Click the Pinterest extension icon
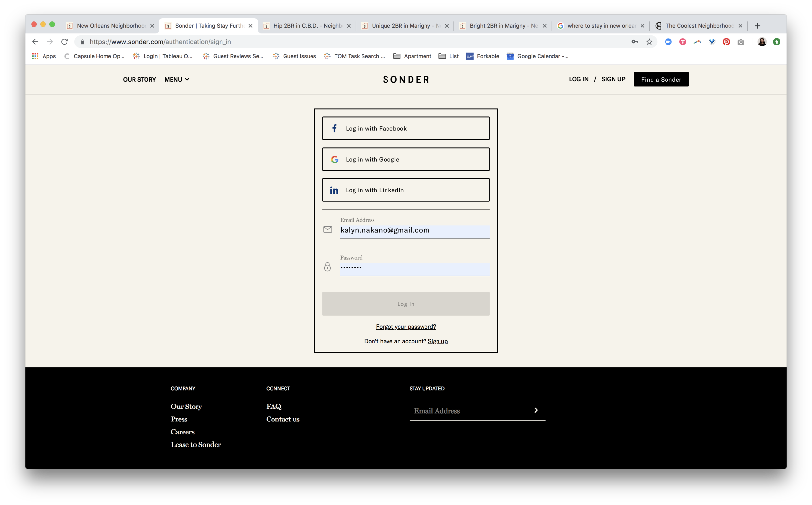The height and width of the screenshot is (505, 812). (726, 42)
